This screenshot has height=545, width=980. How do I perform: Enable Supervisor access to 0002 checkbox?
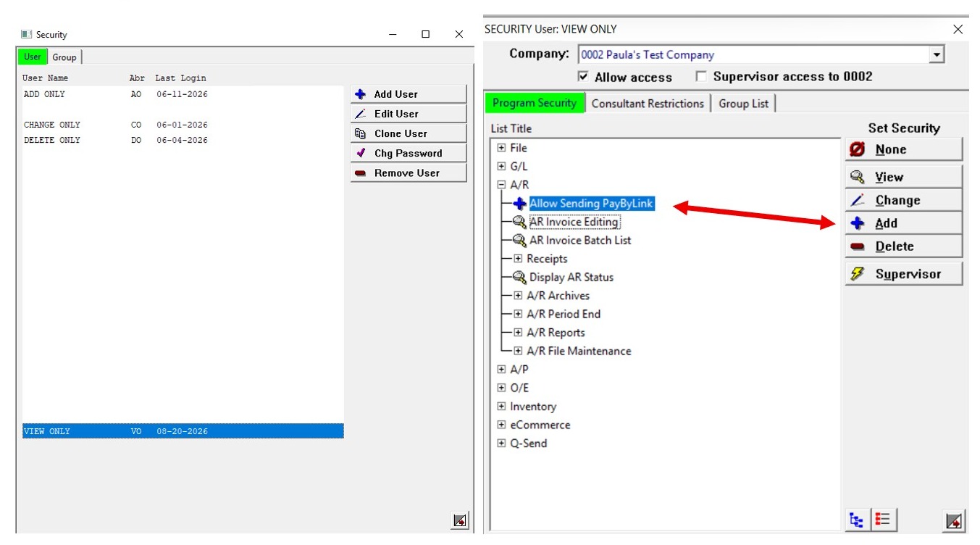point(701,77)
